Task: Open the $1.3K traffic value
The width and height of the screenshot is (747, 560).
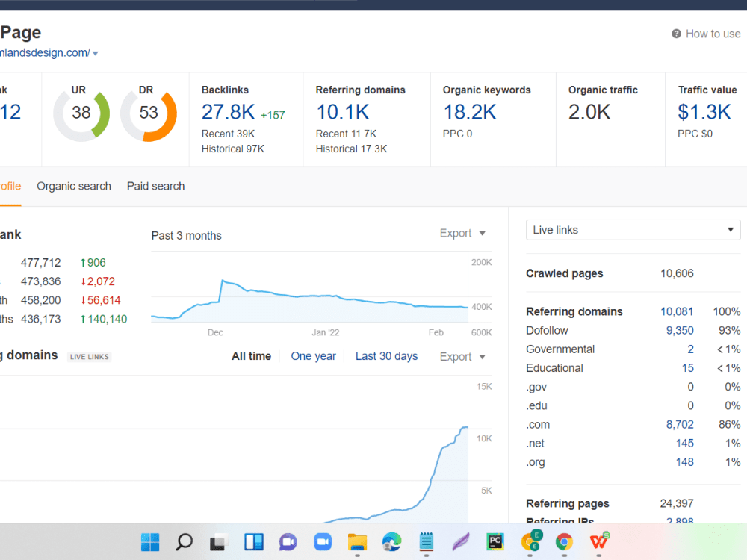Action: click(704, 113)
